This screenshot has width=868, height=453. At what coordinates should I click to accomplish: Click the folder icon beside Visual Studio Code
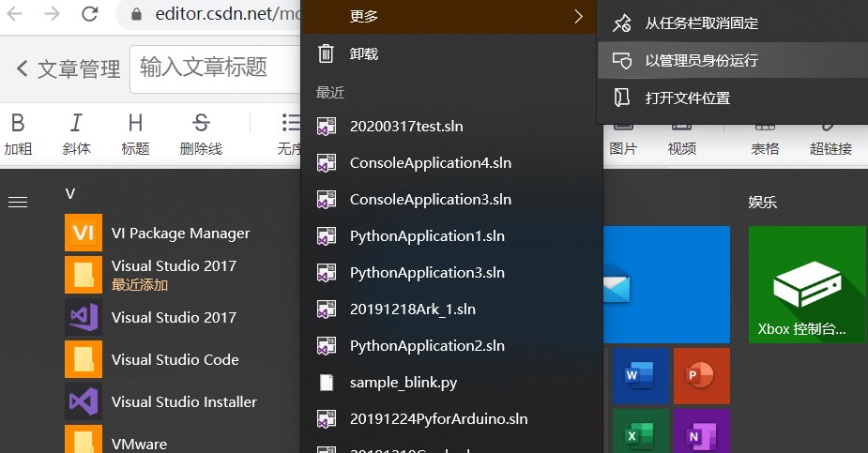(84, 359)
